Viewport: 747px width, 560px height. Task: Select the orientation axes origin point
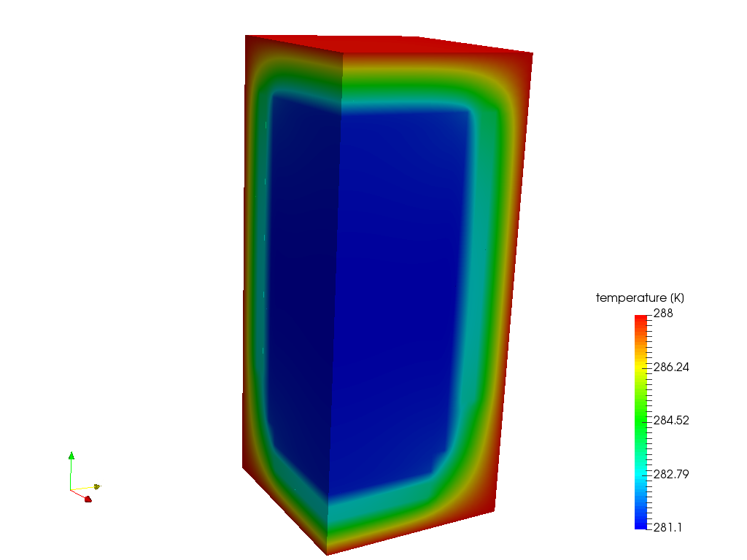pyautogui.click(x=70, y=490)
